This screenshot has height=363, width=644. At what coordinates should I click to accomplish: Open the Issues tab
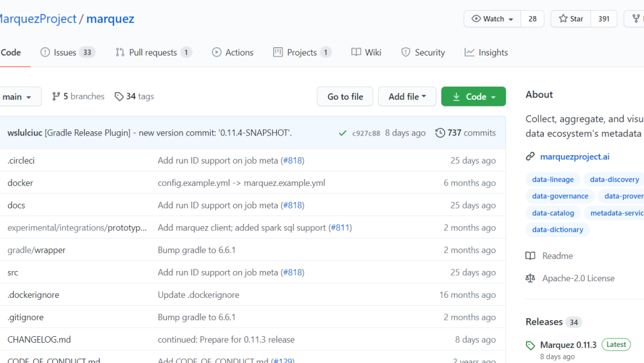click(68, 53)
